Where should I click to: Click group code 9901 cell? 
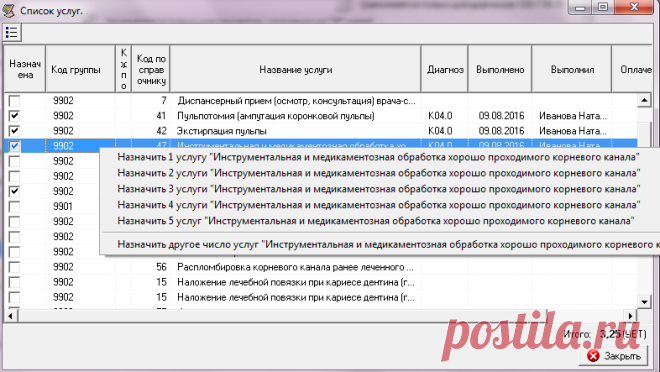63,207
